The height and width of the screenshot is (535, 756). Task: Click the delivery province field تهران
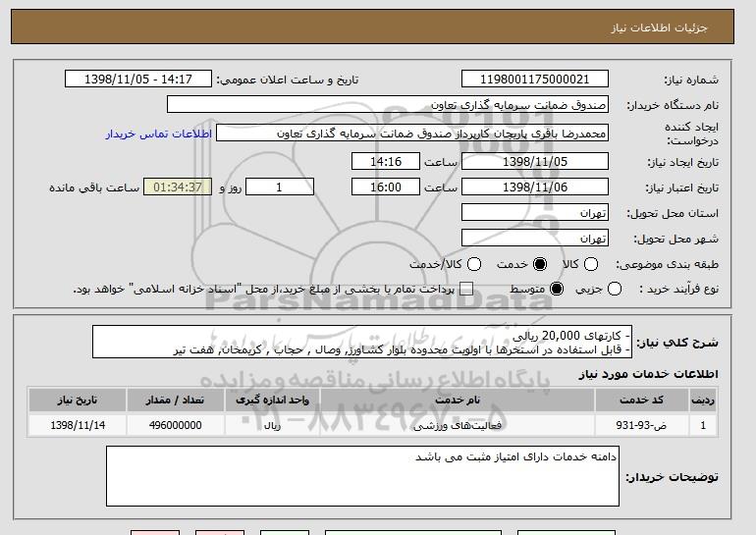pyautogui.click(x=535, y=213)
